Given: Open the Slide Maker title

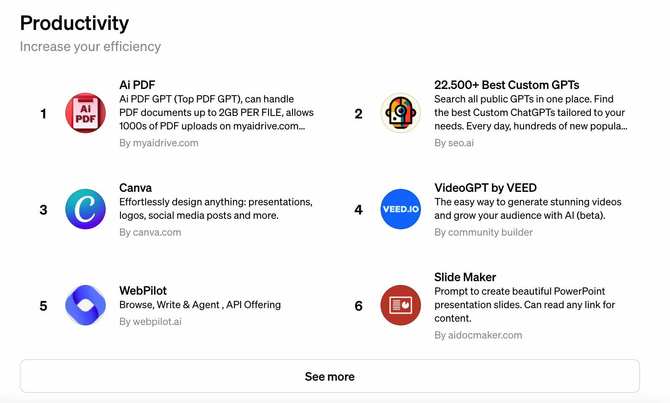Looking at the screenshot, I should coord(465,276).
